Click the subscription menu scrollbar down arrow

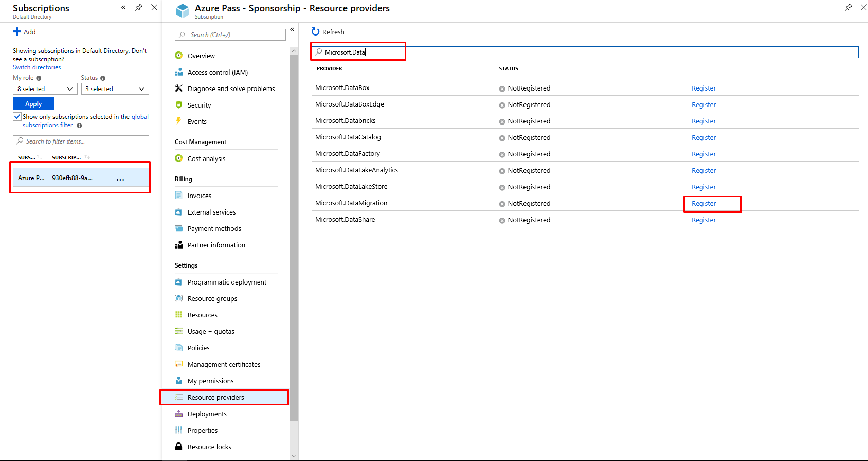(294, 456)
